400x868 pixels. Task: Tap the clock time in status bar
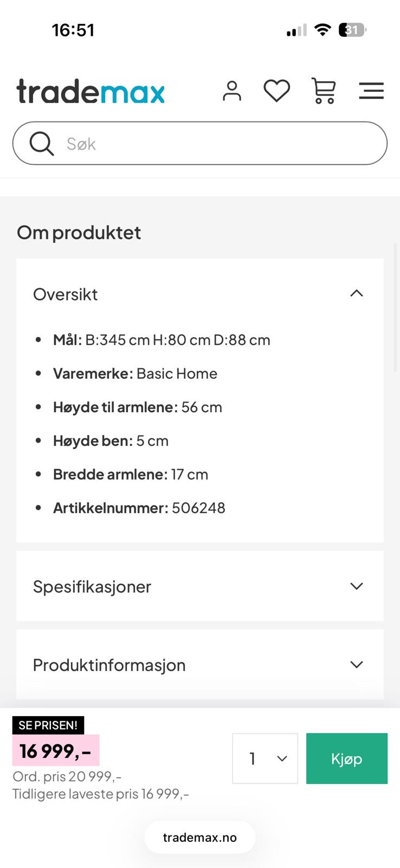click(x=73, y=30)
